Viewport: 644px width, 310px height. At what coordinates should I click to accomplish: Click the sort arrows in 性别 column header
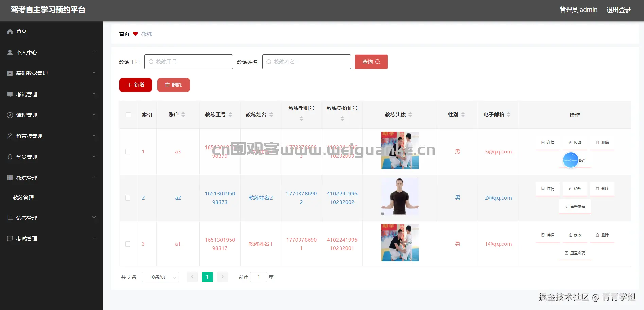(x=463, y=115)
